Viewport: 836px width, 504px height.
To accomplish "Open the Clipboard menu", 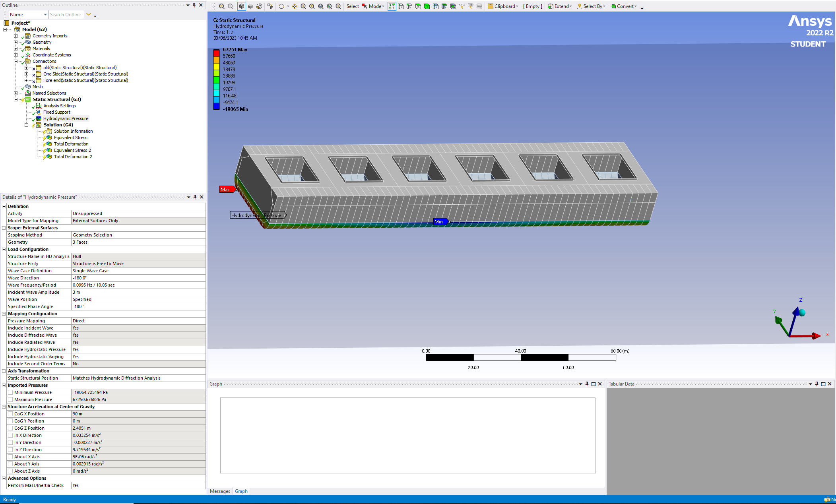I will click(503, 6).
